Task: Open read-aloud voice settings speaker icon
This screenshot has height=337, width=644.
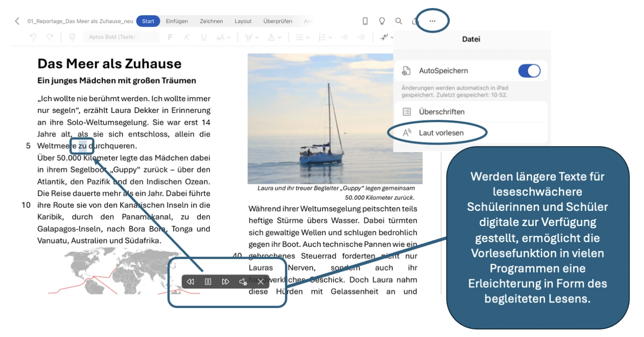Action: (x=243, y=282)
